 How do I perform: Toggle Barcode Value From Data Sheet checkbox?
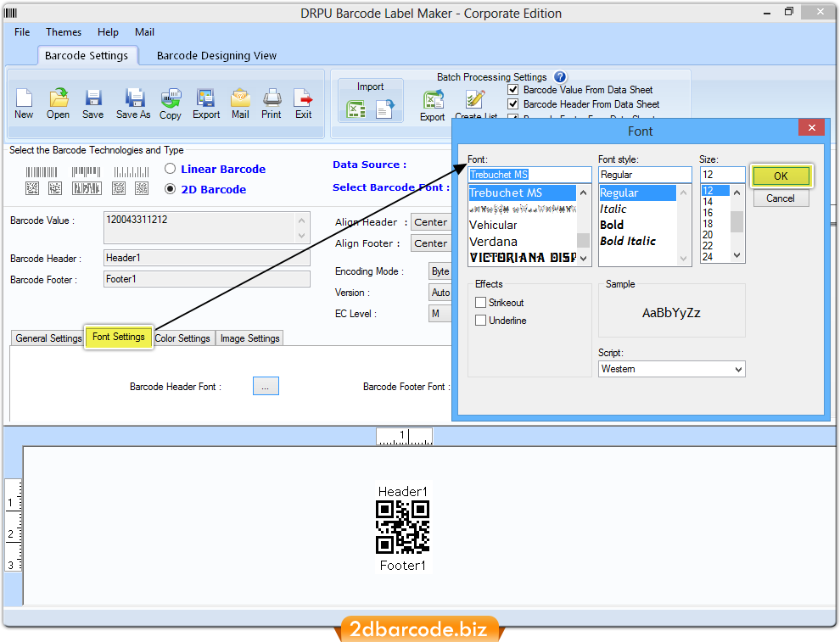pyautogui.click(x=512, y=89)
